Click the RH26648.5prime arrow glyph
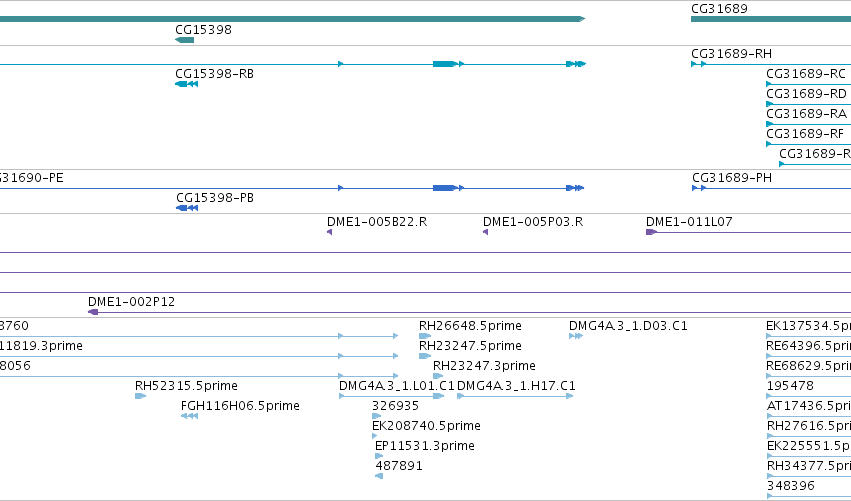The image size is (851, 501). coord(424,336)
